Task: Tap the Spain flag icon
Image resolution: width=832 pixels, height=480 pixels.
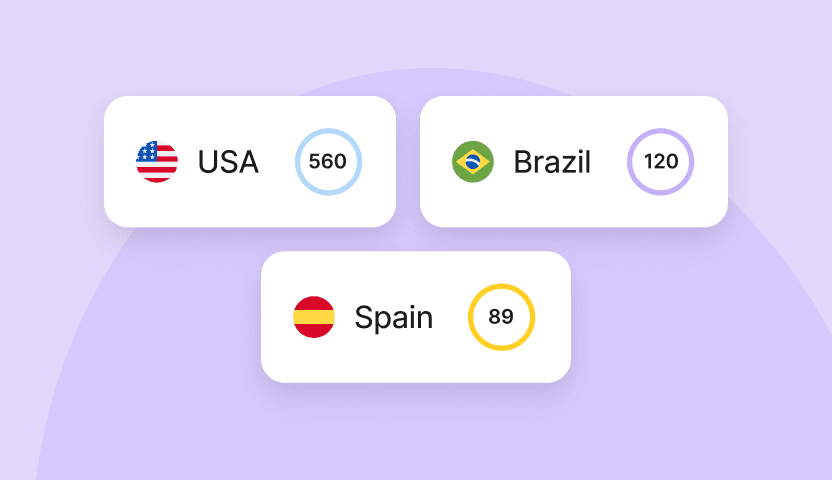Action: tap(314, 317)
